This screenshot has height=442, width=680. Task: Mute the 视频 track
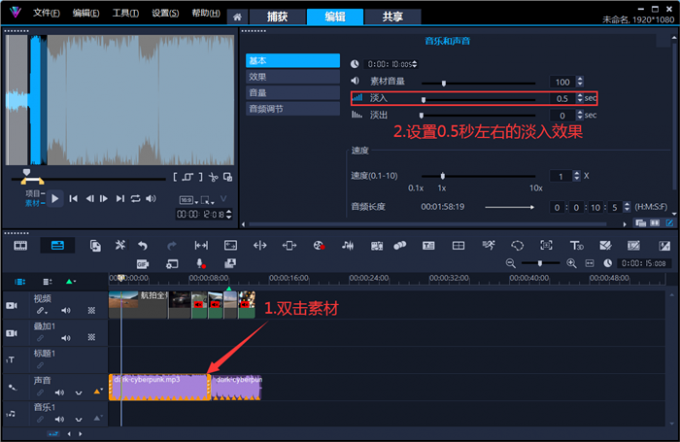pyautogui.click(x=65, y=311)
